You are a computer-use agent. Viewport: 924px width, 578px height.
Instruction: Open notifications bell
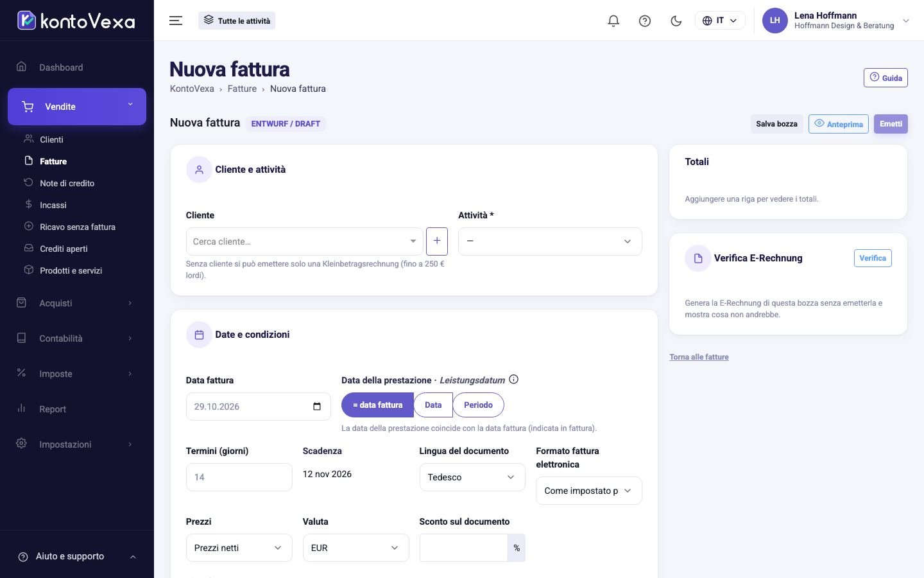(613, 21)
